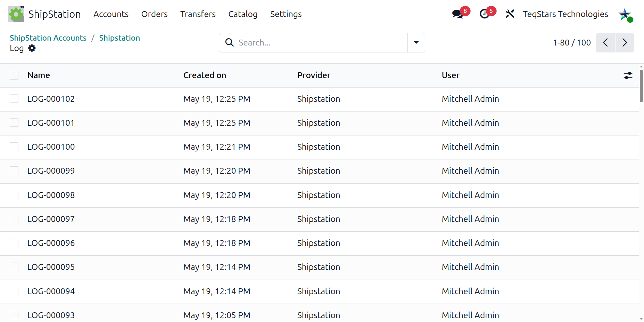
Task: Check the box for LOG-000099
Action: click(x=14, y=171)
